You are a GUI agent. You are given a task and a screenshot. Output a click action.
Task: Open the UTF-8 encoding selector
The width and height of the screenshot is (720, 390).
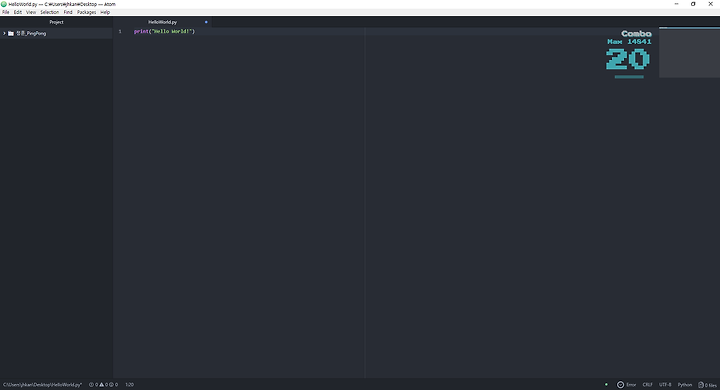coord(665,384)
